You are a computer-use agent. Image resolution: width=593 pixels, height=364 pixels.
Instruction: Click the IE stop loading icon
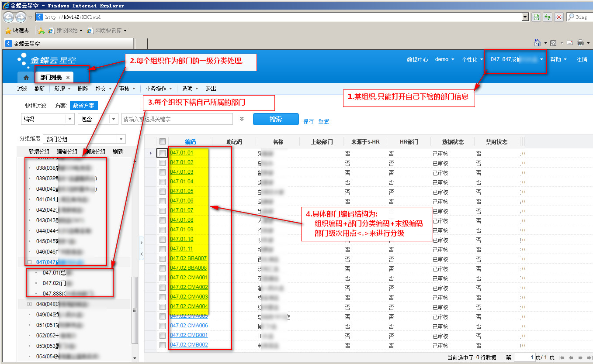(558, 17)
